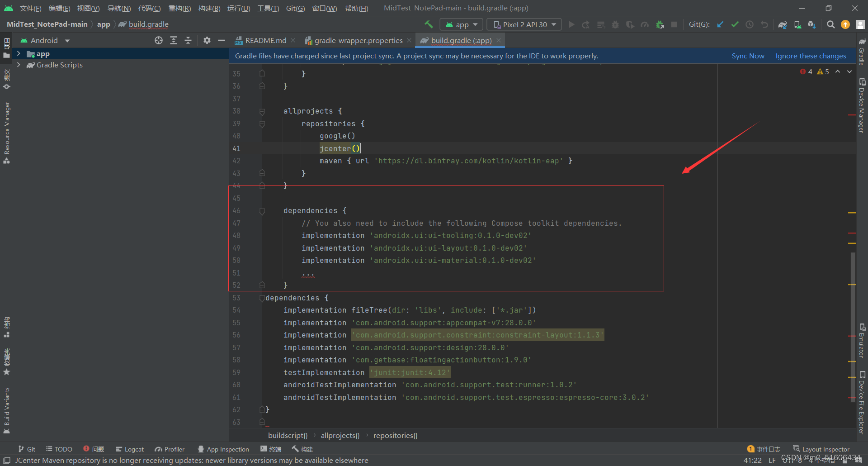Open the Logcat tool window

[x=130, y=449]
